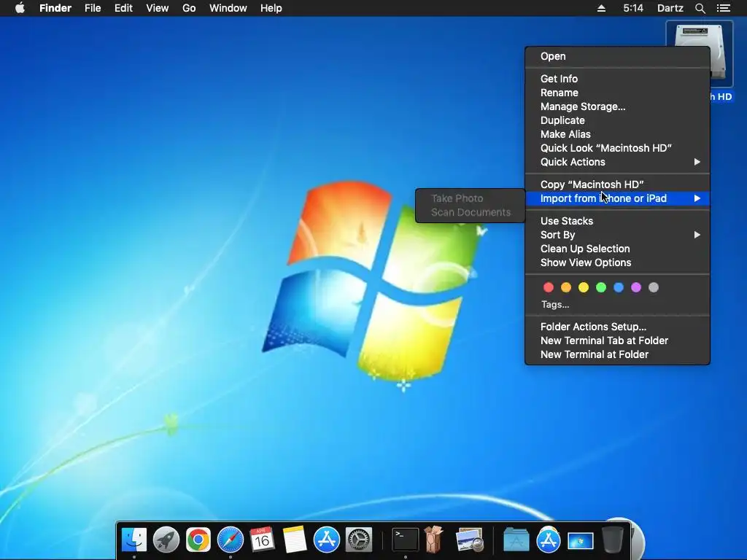Screen dimensions: 747x560
Task: Open the Notes app in Dock
Action: (x=295, y=540)
